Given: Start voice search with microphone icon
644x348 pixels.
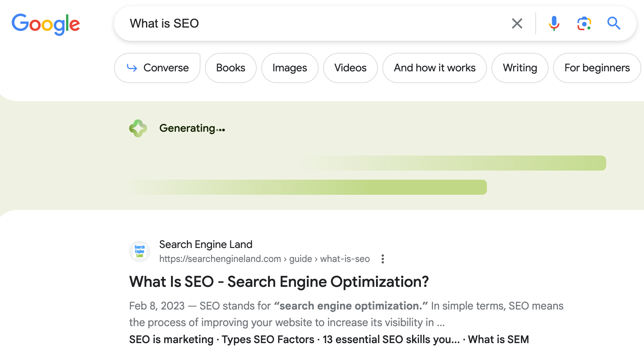Looking at the screenshot, I should tap(554, 23).
